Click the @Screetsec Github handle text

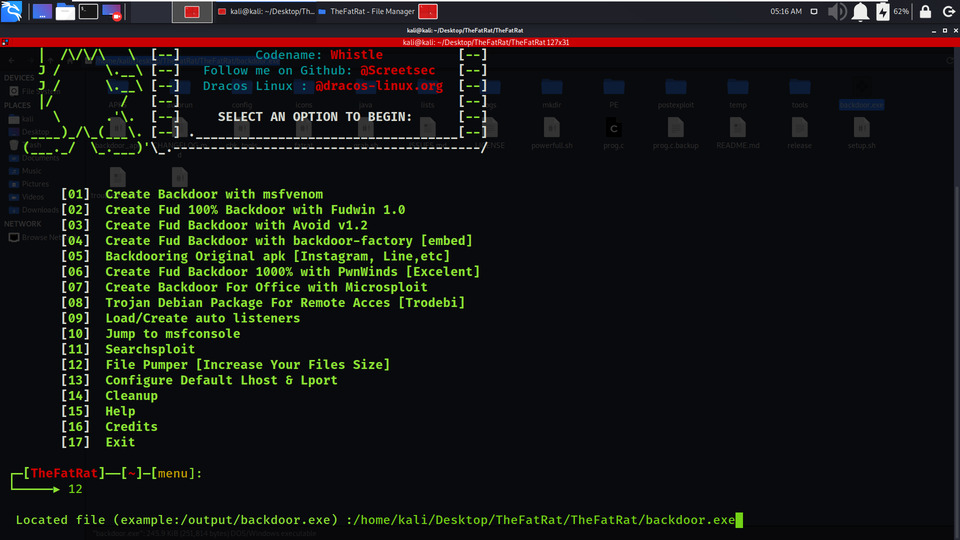click(x=398, y=70)
